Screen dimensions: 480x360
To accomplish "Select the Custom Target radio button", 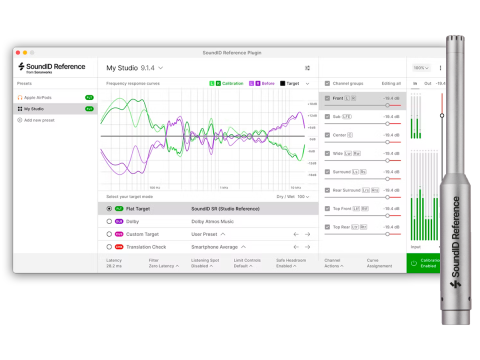I will click(109, 234).
